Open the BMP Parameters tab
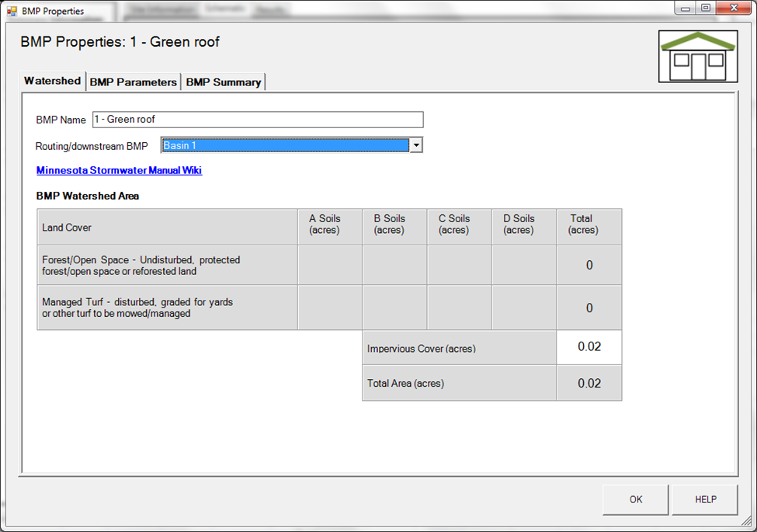 [133, 82]
